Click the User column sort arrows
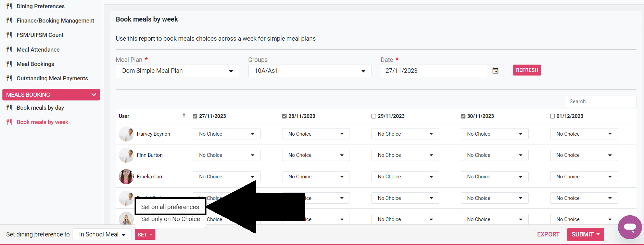Screen dimensions: 644x245 [x=184, y=116]
